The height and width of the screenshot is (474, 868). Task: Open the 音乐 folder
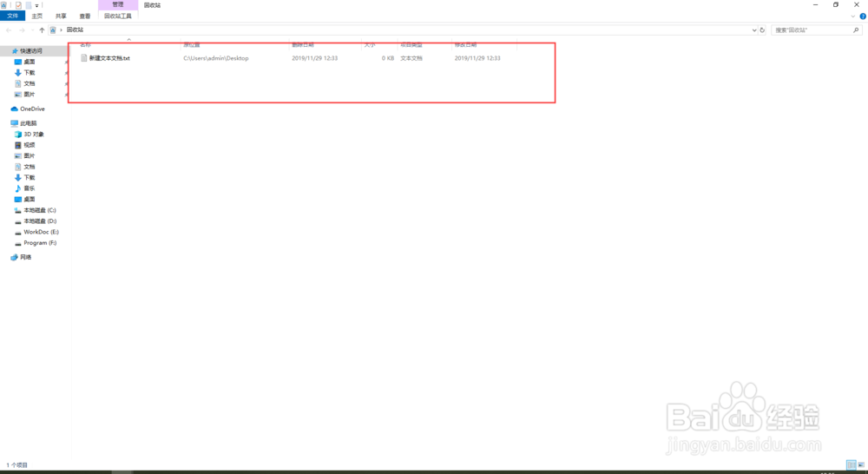point(30,188)
